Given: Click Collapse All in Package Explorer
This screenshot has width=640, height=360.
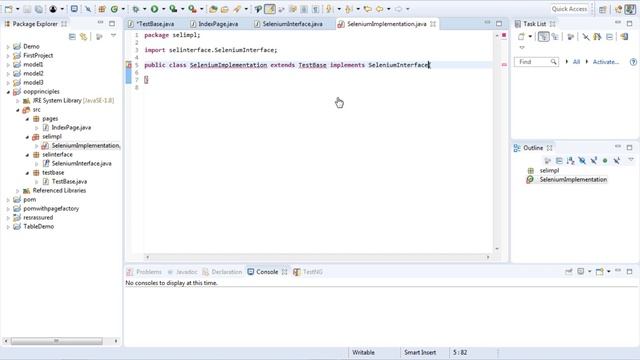Looking at the screenshot, I should 72,37.
